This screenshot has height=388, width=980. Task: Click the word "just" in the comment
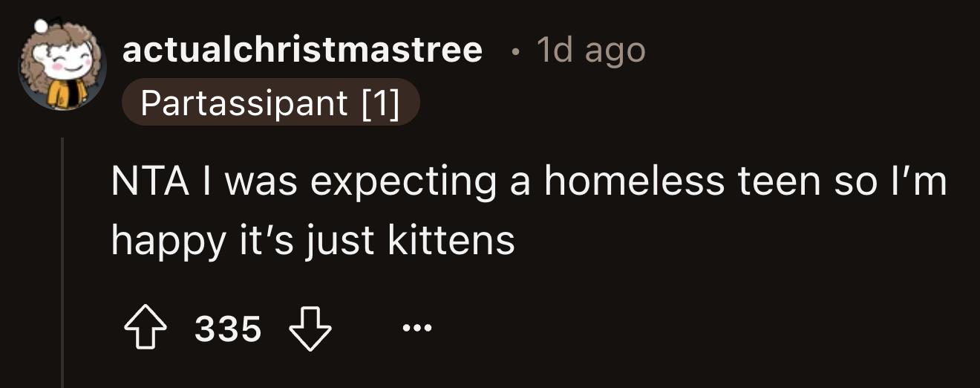(344, 242)
